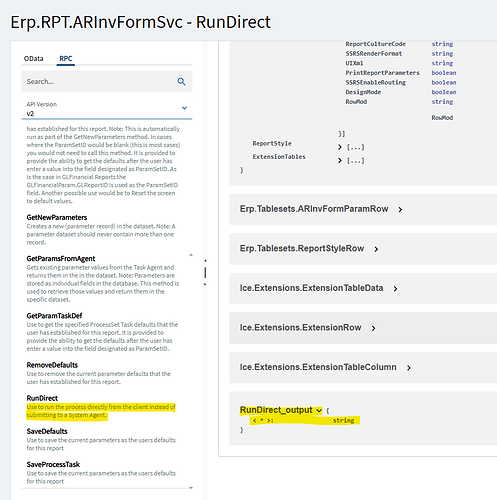This screenshot has width=497, height=500.
Task: Open the API Version v2 dropdown
Action: click(x=107, y=109)
